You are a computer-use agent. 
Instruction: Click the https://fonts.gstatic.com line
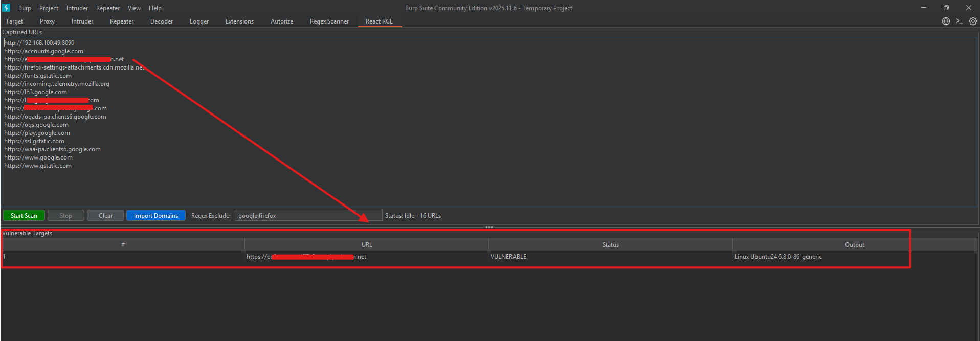coord(38,76)
